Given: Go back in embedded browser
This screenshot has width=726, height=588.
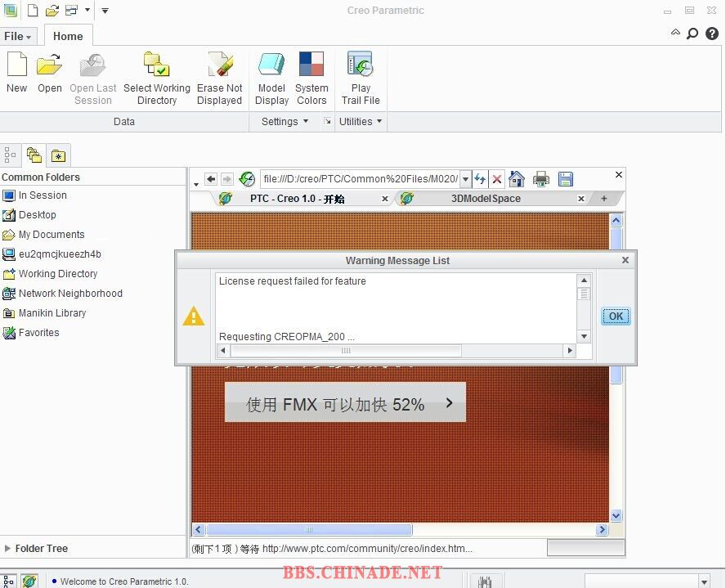Looking at the screenshot, I should pos(211,179).
